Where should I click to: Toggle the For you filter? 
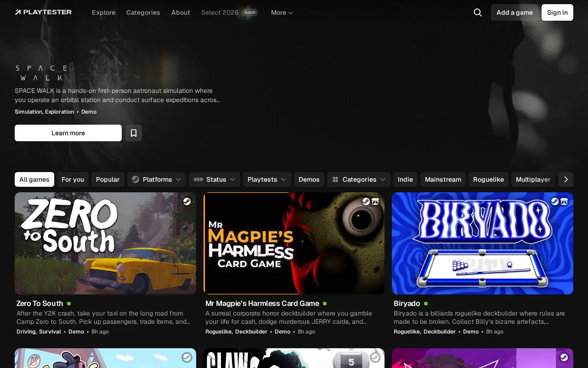(x=73, y=179)
